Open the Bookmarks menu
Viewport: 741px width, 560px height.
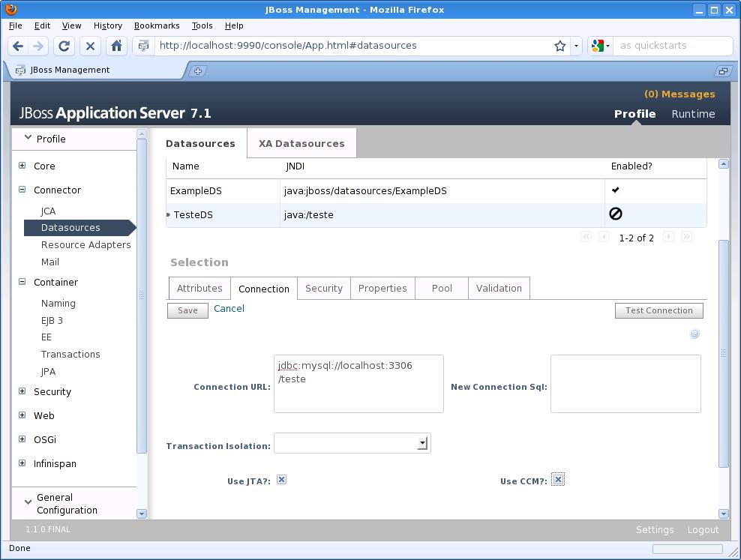coord(157,25)
